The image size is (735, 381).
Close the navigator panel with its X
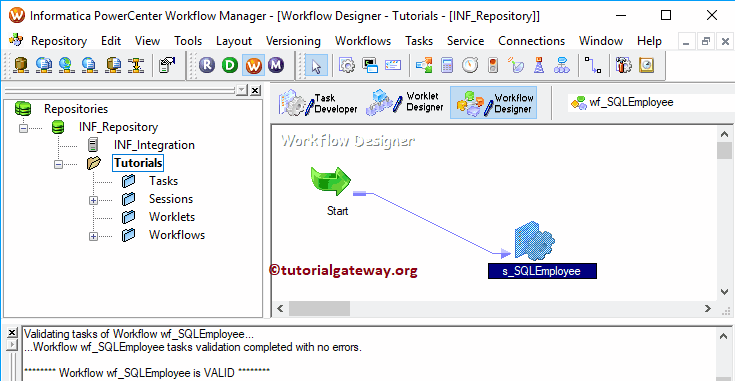point(255,90)
